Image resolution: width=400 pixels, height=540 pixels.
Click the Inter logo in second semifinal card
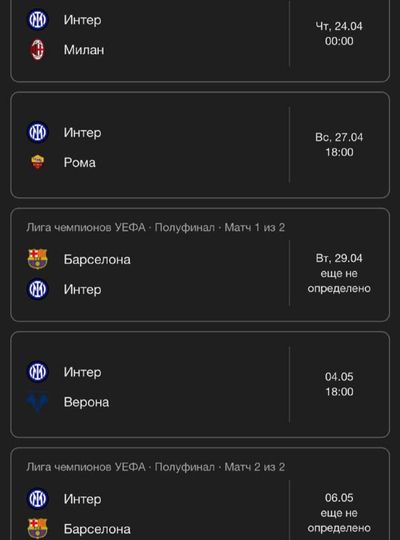click(x=37, y=498)
